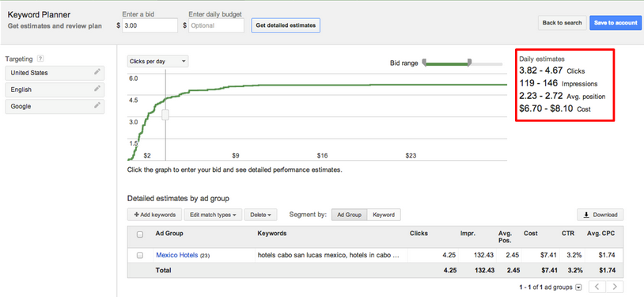The image size is (644, 297).
Task: Open the Mexico Hotels ad group link
Action: click(177, 255)
